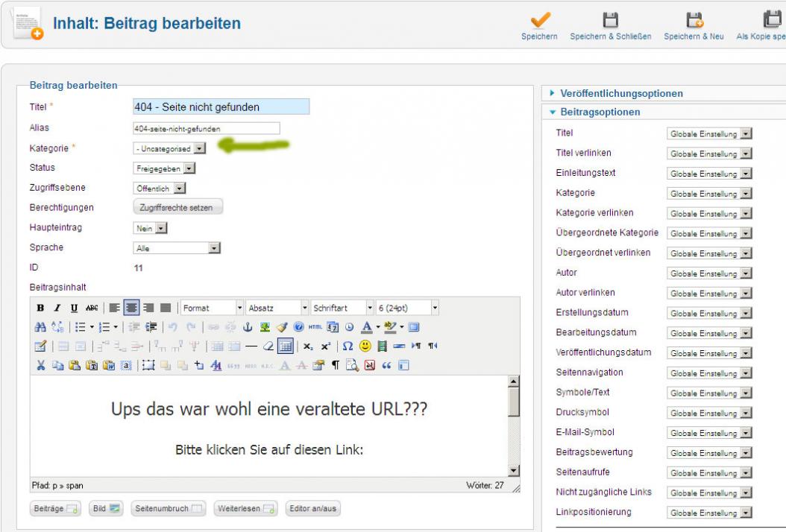Toggle center text alignment
The height and width of the screenshot is (532, 786).
pos(131,308)
